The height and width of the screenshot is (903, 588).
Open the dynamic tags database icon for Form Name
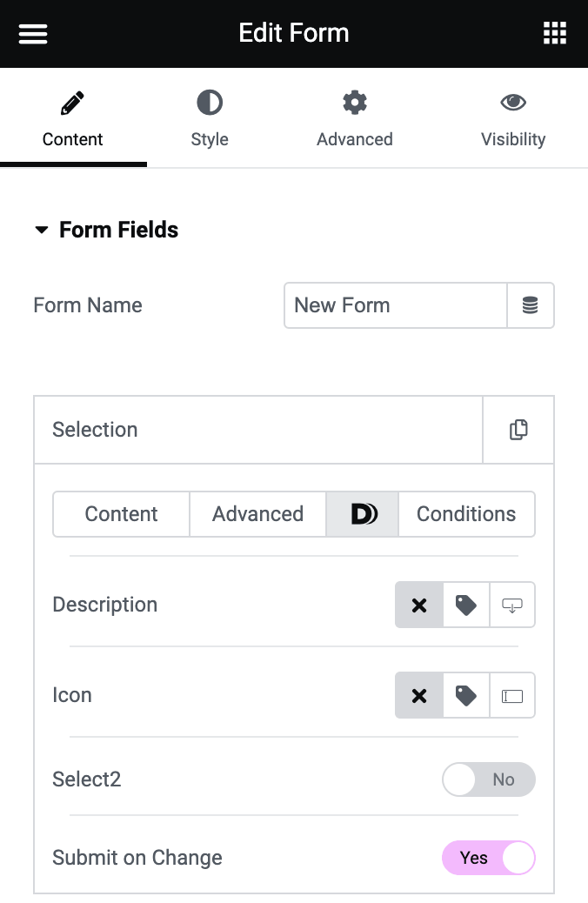click(531, 305)
